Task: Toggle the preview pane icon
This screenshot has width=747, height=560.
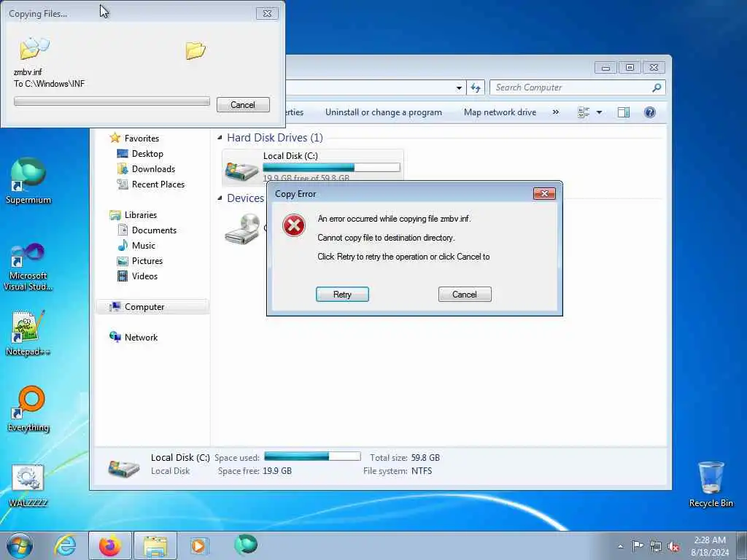Action: point(624,112)
